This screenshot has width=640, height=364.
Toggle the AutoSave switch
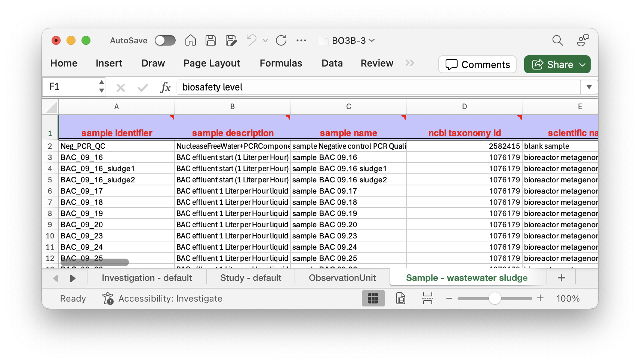[165, 40]
